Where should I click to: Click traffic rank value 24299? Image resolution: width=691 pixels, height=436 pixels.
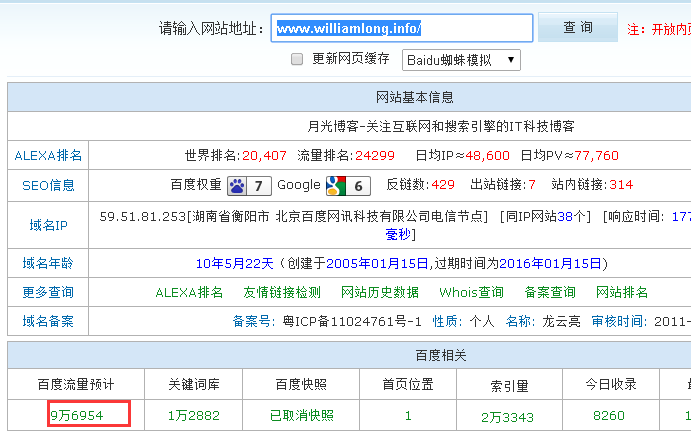375,156
